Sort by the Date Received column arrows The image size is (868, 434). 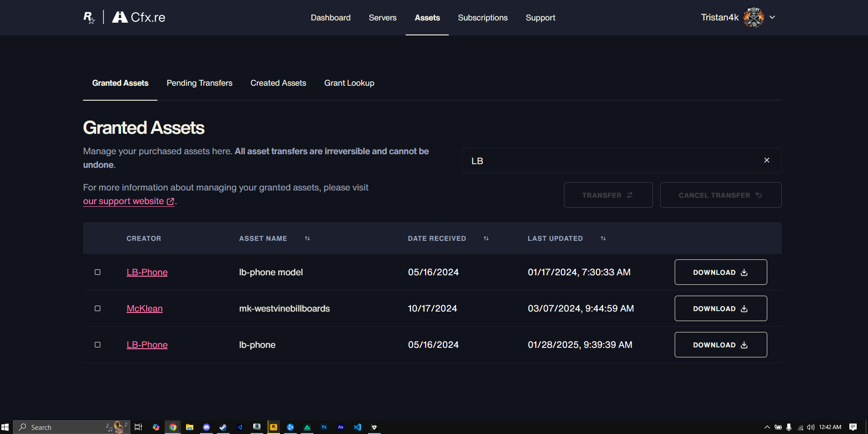[486, 239]
